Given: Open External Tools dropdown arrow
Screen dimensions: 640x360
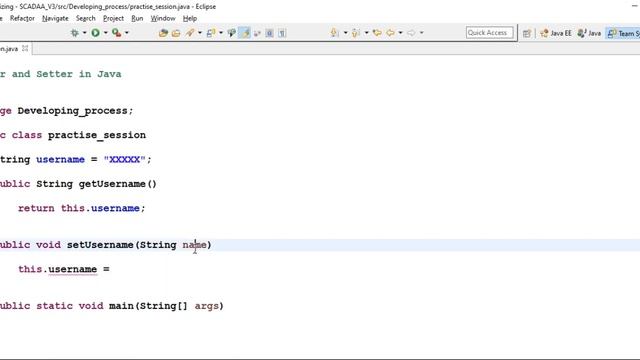Looking at the screenshot, I should point(127,33).
